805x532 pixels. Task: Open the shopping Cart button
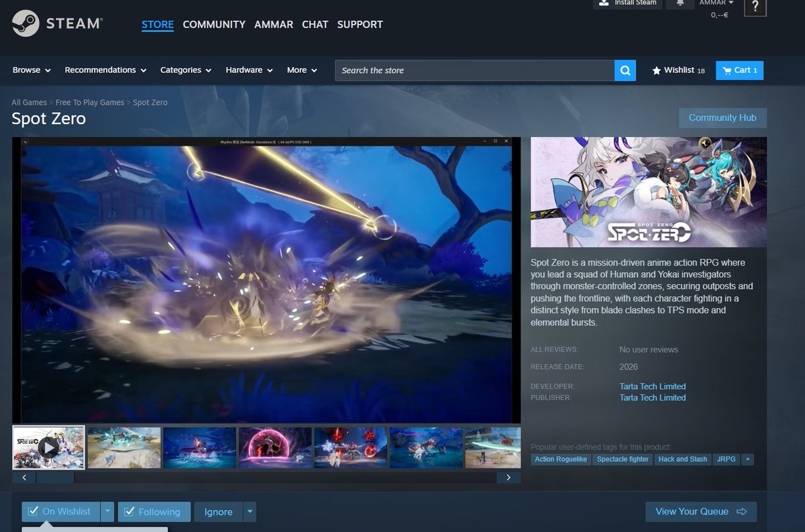(x=739, y=70)
